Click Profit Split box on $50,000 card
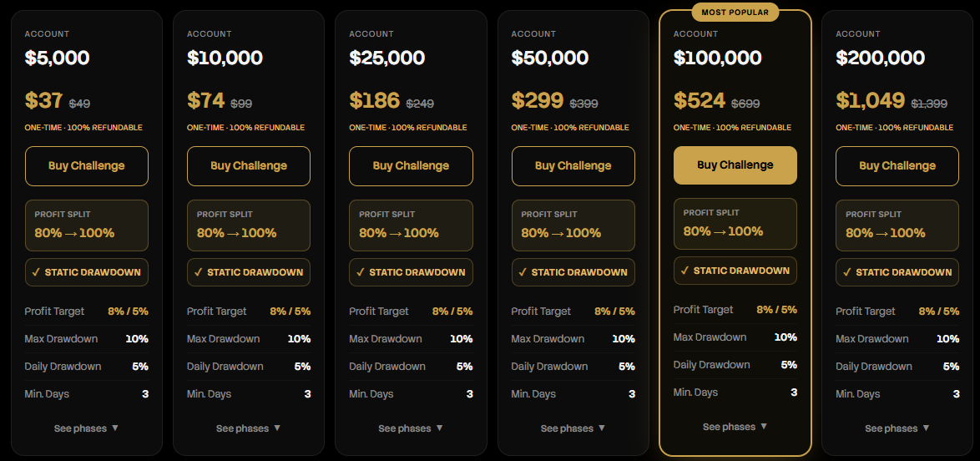This screenshot has height=461, width=980. point(573,225)
